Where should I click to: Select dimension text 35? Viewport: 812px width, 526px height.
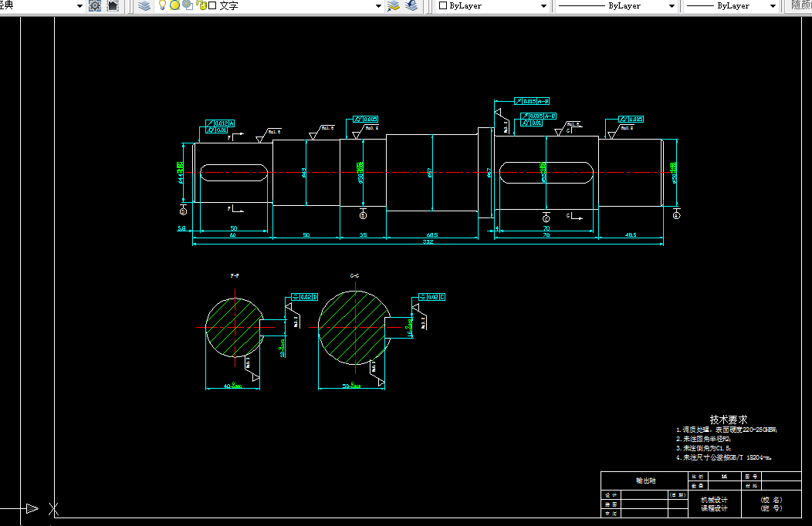pyautogui.click(x=363, y=234)
